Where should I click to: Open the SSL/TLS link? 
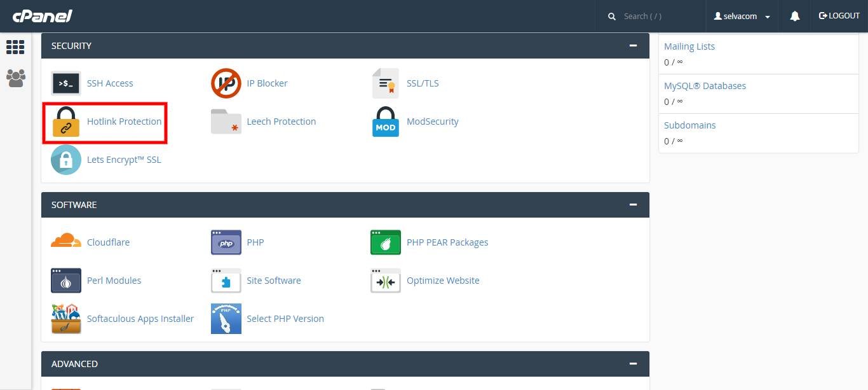click(x=423, y=83)
